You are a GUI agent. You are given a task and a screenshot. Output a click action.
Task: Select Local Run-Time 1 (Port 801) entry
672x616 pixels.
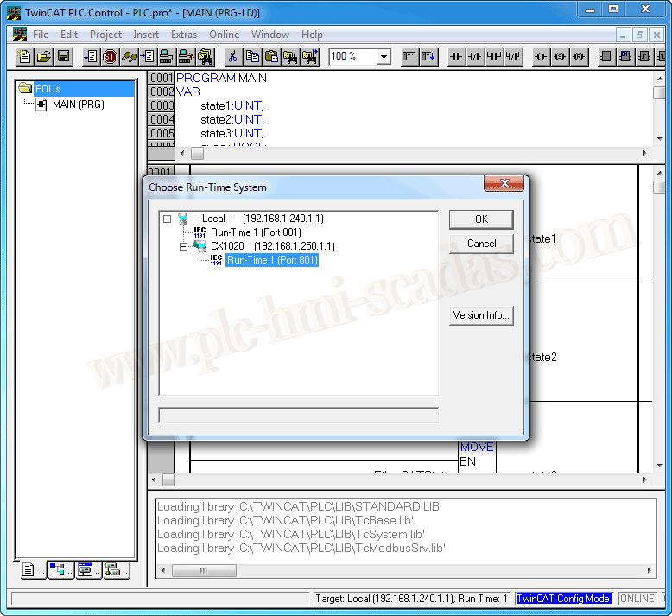click(x=256, y=232)
